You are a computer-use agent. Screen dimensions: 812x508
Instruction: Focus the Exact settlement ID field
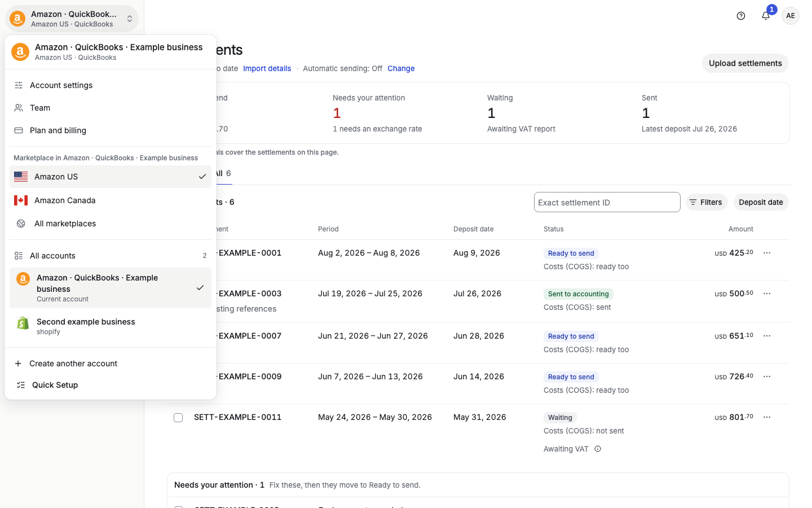(607, 202)
